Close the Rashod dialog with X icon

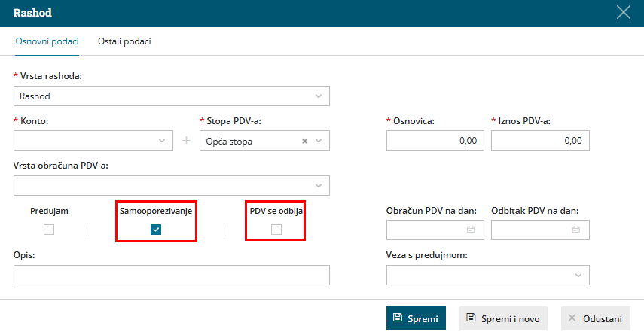click(624, 12)
